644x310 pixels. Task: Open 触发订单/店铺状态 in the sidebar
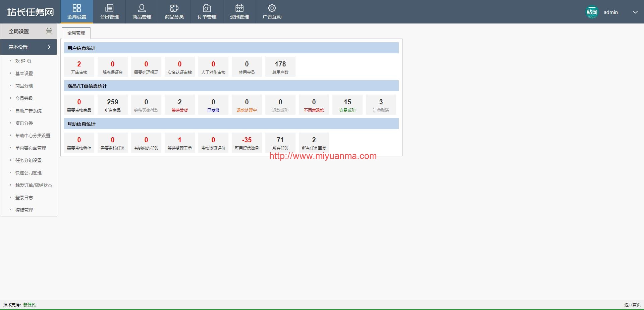click(34, 185)
